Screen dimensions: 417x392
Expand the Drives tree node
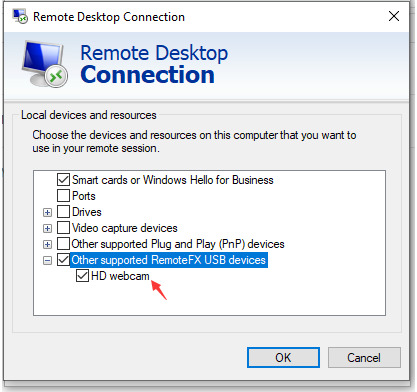pyautogui.click(x=48, y=212)
